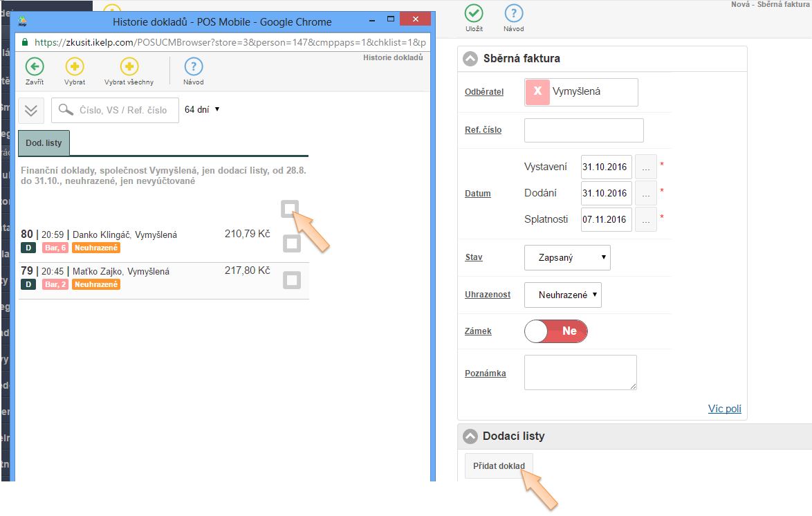The image size is (812, 516).
Task: Click the Ref. číslo input field
Action: pyautogui.click(x=584, y=130)
